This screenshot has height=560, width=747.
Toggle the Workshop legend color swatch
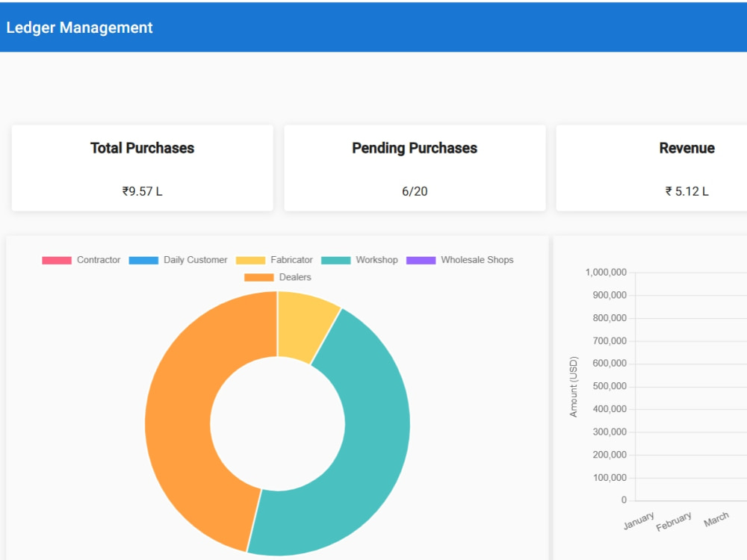[x=336, y=260]
